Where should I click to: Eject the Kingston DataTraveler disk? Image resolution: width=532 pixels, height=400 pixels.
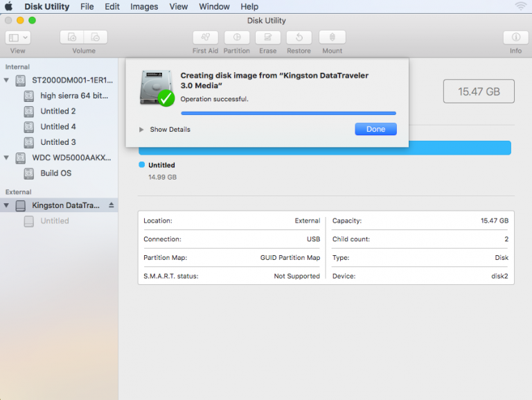tap(112, 205)
